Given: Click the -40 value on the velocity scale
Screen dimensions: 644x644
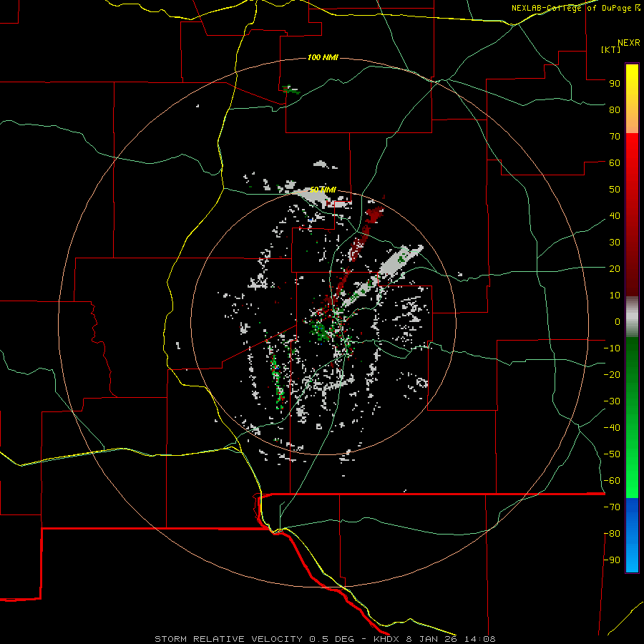Looking at the screenshot, I should [x=612, y=428].
